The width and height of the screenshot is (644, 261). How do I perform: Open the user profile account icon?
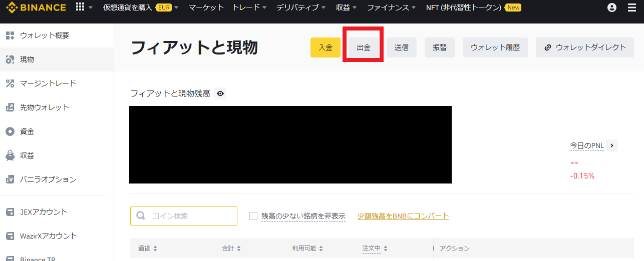click(611, 7)
